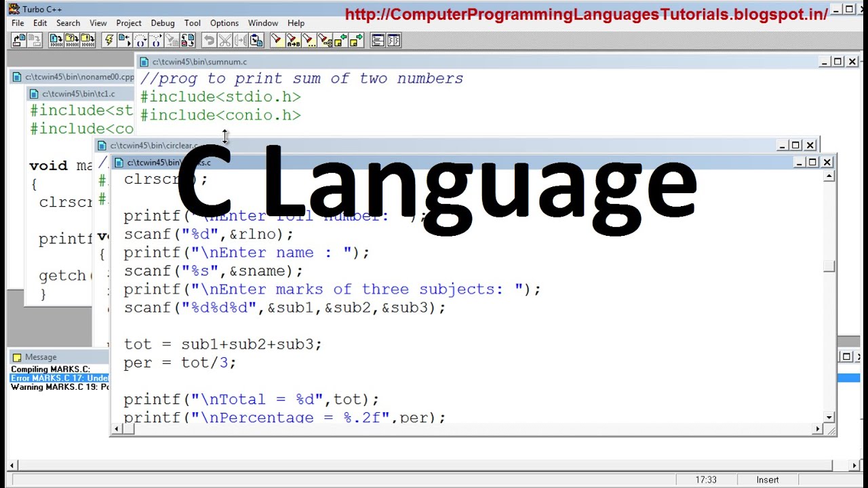This screenshot has height=488, width=868.
Task: Open the Debug menu
Action: [163, 23]
